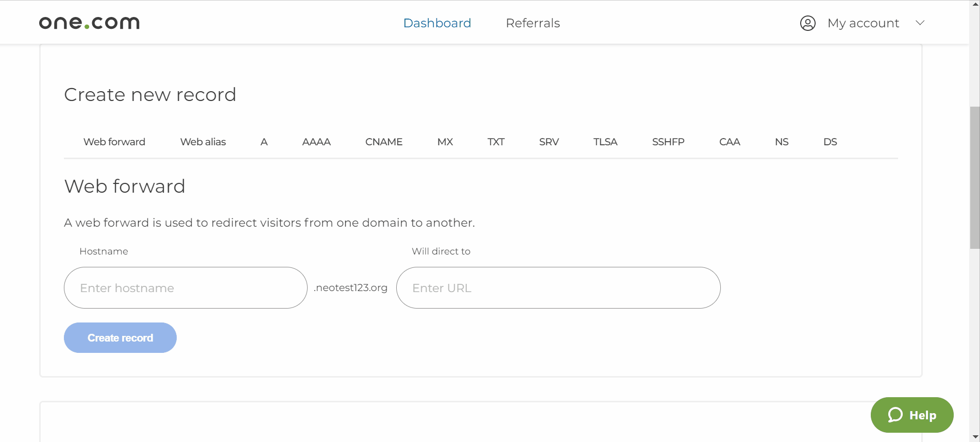The height and width of the screenshot is (442, 980).
Task: Open the DS record tab
Action: tap(830, 142)
